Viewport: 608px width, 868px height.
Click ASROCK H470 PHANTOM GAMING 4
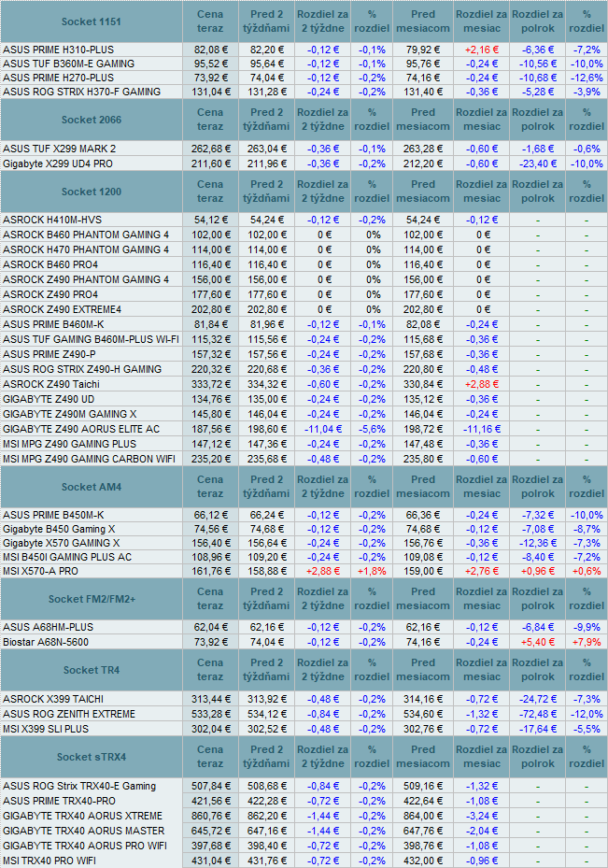86,249
